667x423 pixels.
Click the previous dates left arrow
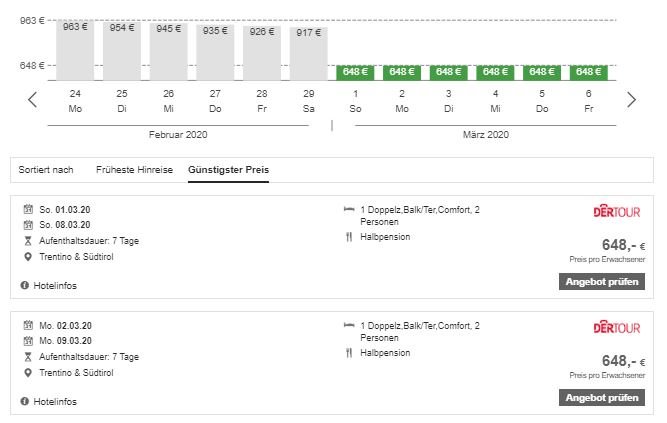pyautogui.click(x=32, y=99)
